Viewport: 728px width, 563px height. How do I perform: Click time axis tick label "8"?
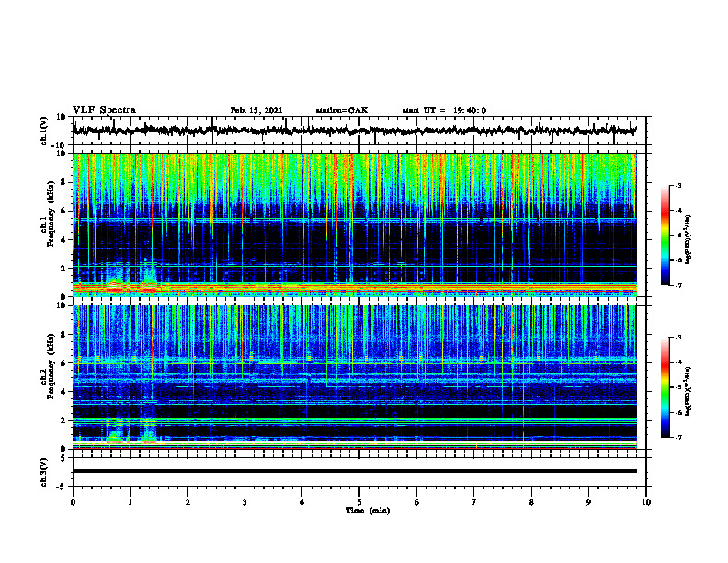pos(531,502)
